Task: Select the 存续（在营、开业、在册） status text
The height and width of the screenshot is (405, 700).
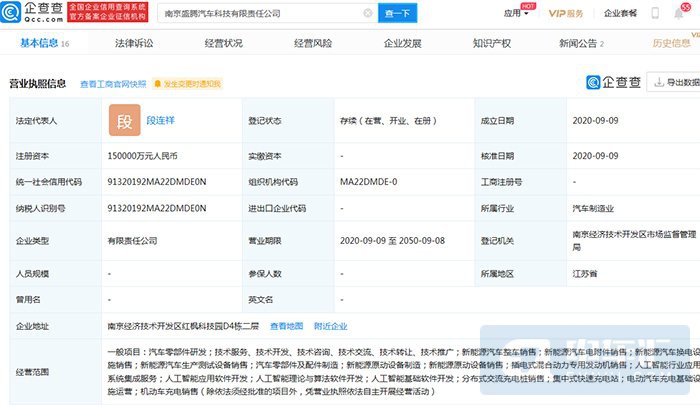Action: pos(388,121)
